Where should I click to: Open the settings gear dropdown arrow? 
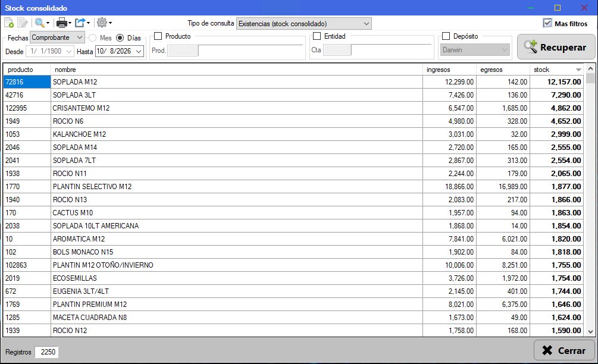pyautogui.click(x=111, y=23)
